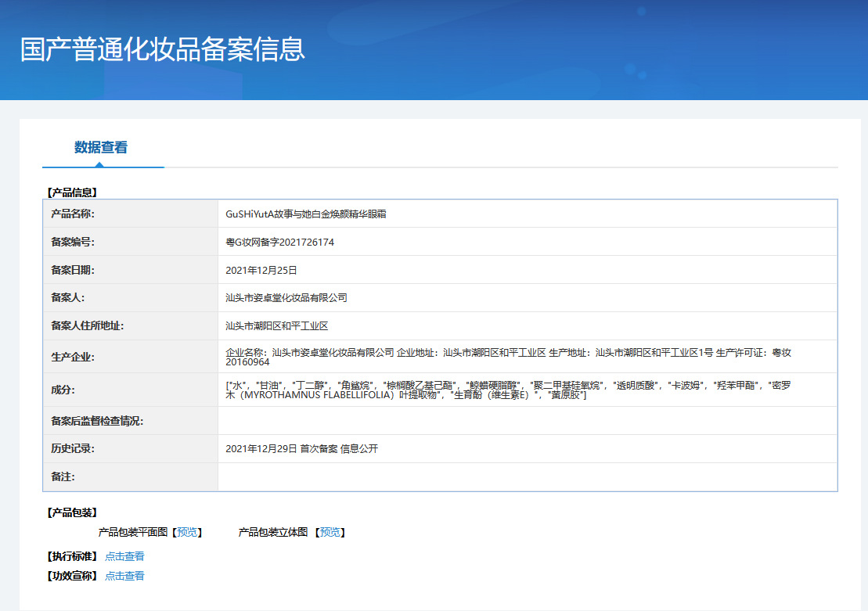Click the 产品包装平面图 label text

click(133, 532)
